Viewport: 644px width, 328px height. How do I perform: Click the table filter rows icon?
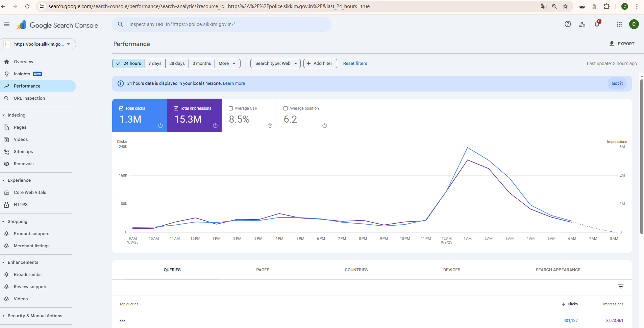tap(620, 286)
